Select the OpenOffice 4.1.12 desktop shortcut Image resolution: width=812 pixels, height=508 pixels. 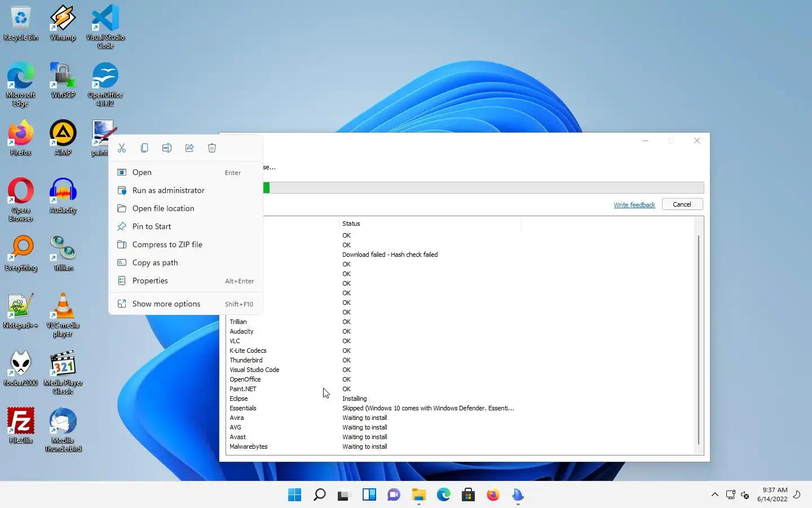click(x=105, y=85)
